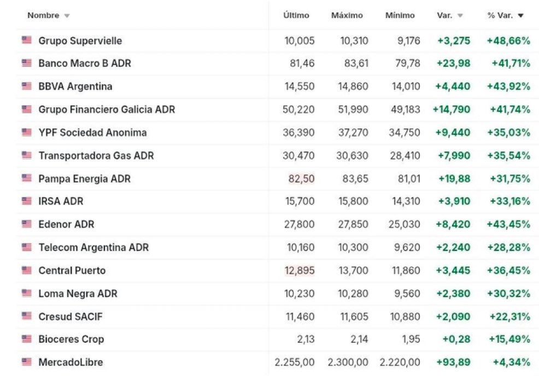Open the Transportadora Gas ADR link

[96, 155]
